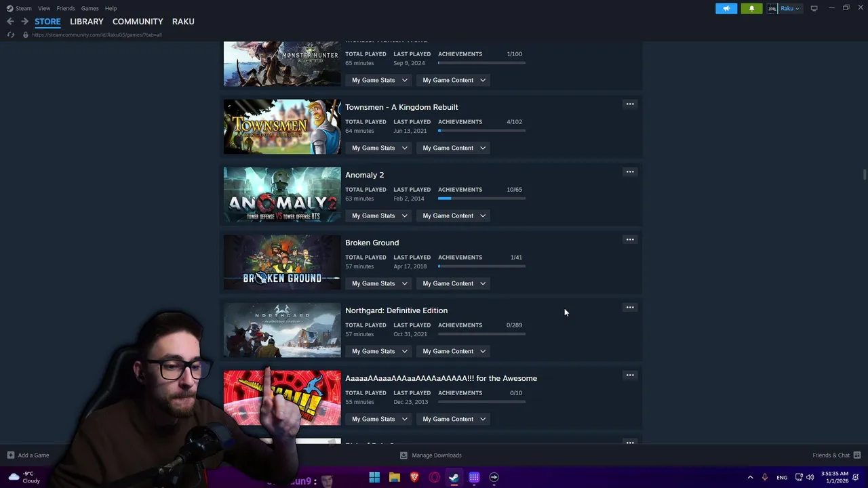Open the Windows Start menu
This screenshot has width=868, height=488.
(374, 477)
